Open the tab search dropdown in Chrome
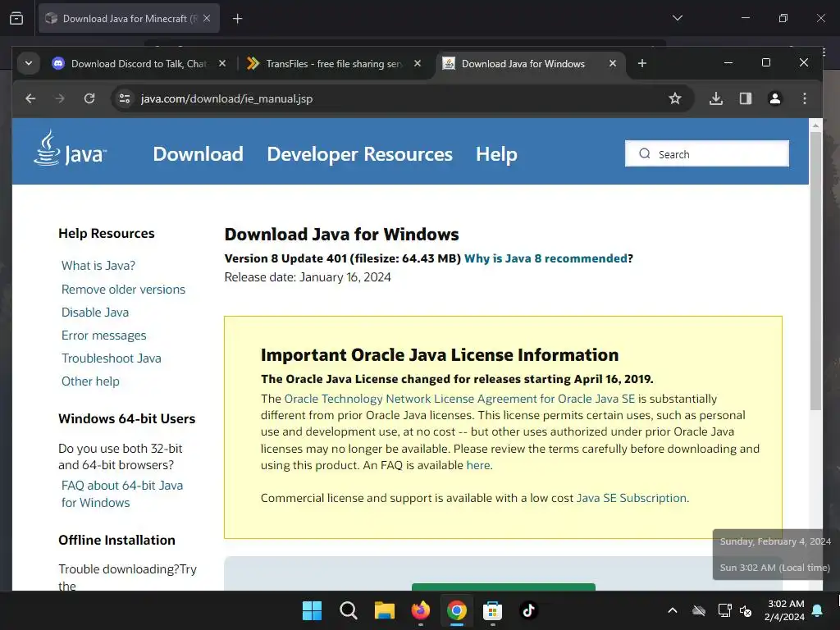840x630 pixels. tap(29, 64)
